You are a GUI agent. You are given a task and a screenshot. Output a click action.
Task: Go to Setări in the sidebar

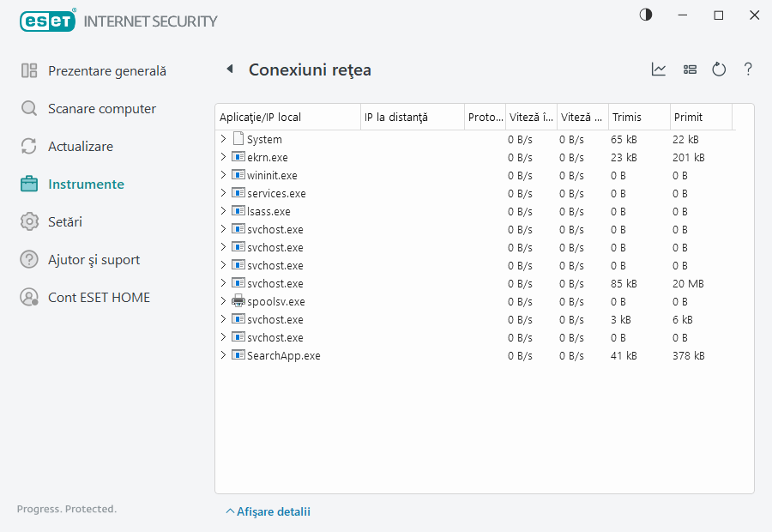tap(64, 222)
